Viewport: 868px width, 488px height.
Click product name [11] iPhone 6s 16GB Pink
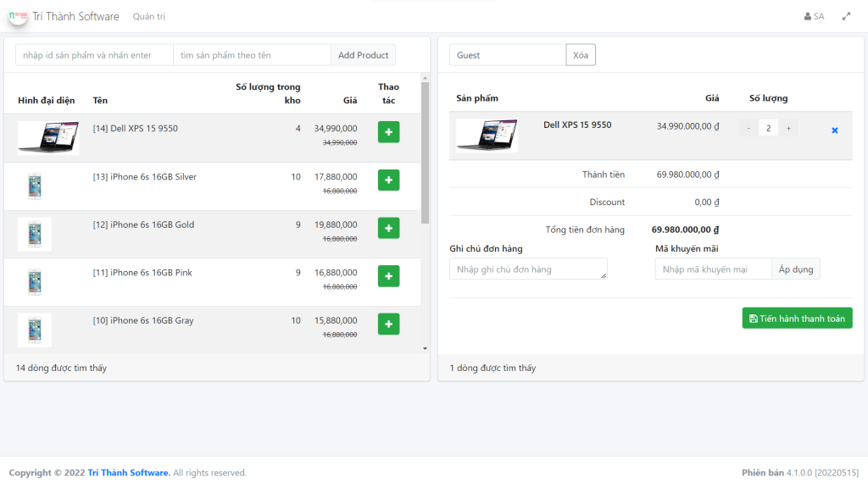click(142, 272)
